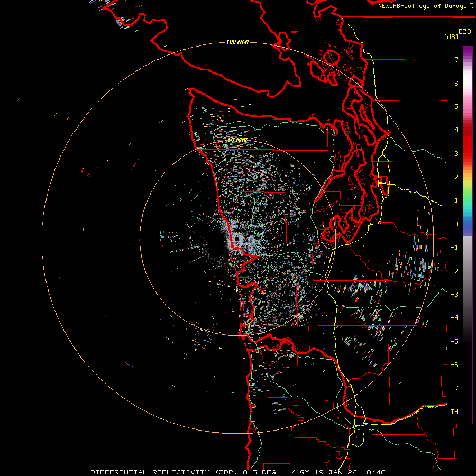Viewport: 476px width, 476px height.
Task: Click the 2 value on the scale
Action: click(456, 177)
